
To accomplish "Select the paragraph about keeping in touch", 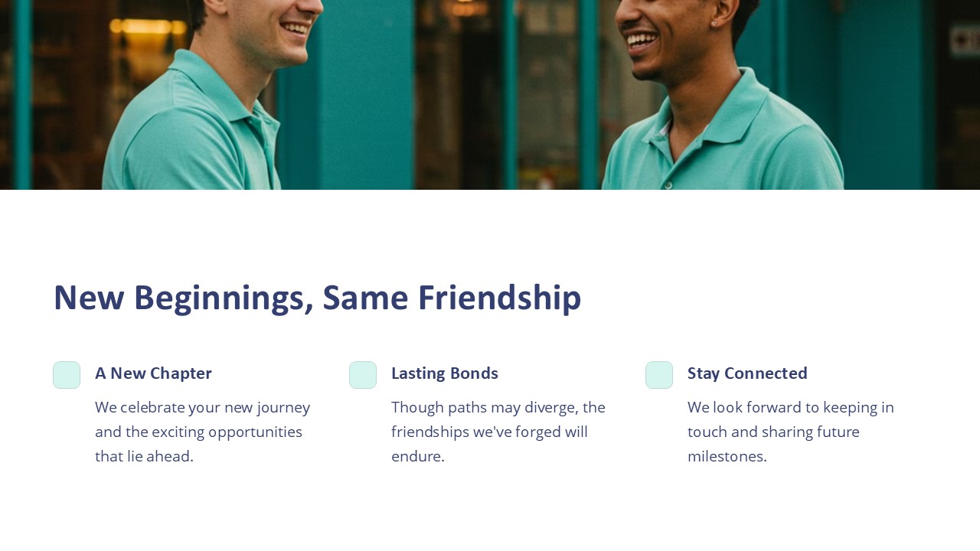I will [791, 432].
